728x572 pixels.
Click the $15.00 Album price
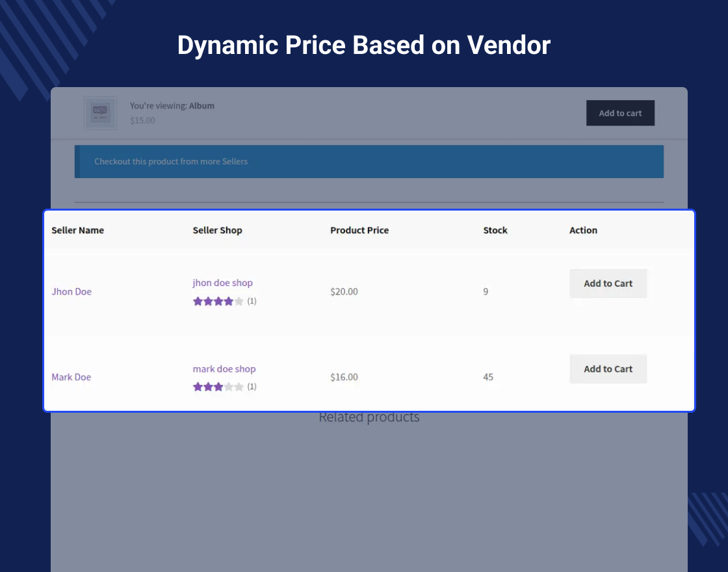pos(142,120)
